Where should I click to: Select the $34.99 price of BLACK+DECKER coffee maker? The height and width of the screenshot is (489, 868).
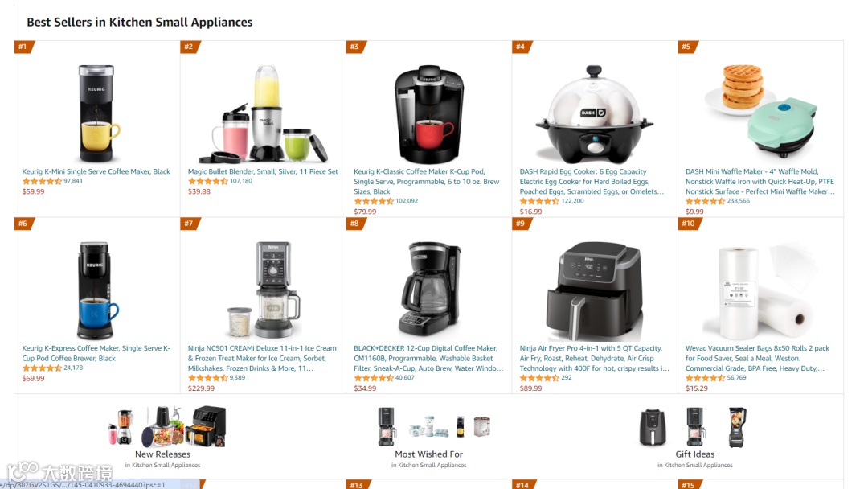365,388
